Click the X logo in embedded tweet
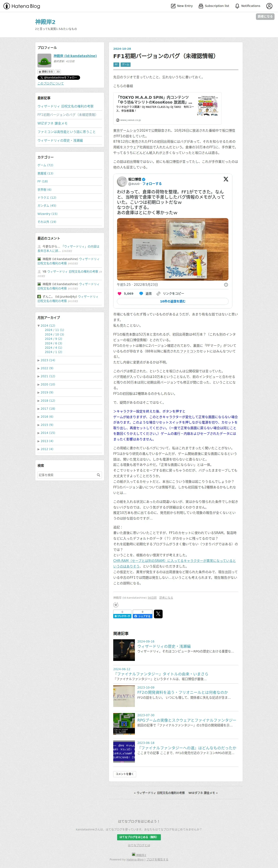 coord(226,179)
